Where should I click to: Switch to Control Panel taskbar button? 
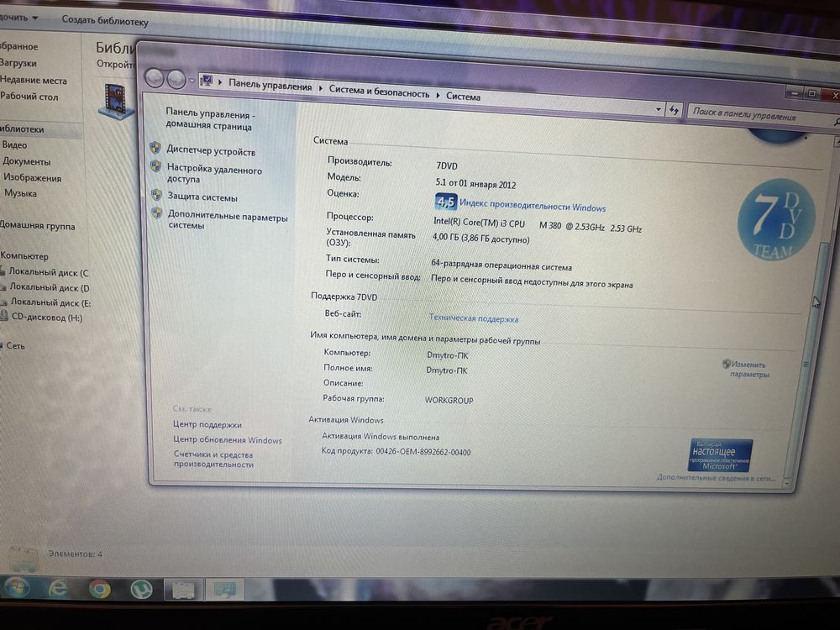[225, 590]
